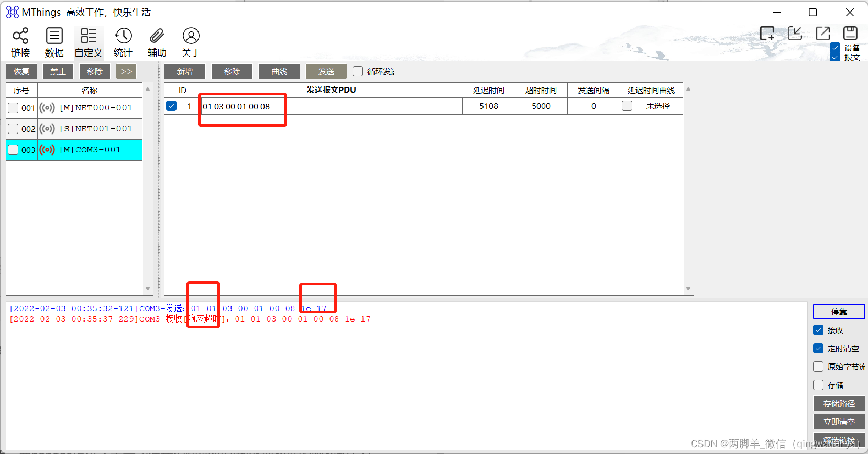Click the import arrow icon at top right
This screenshot has height=454, width=868.
(795, 34)
